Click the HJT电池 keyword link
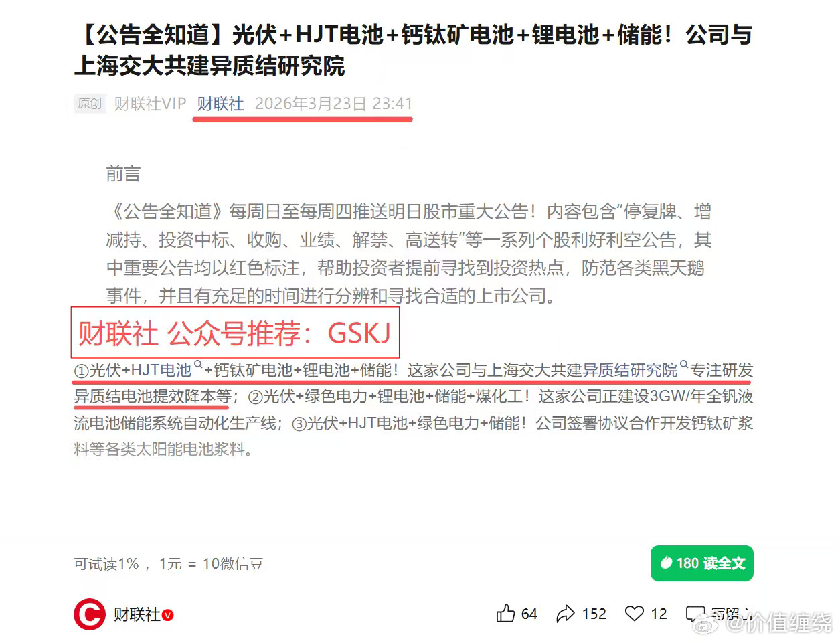This screenshot has width=840, height=643. pyautogui.click(x=161, y=370)
